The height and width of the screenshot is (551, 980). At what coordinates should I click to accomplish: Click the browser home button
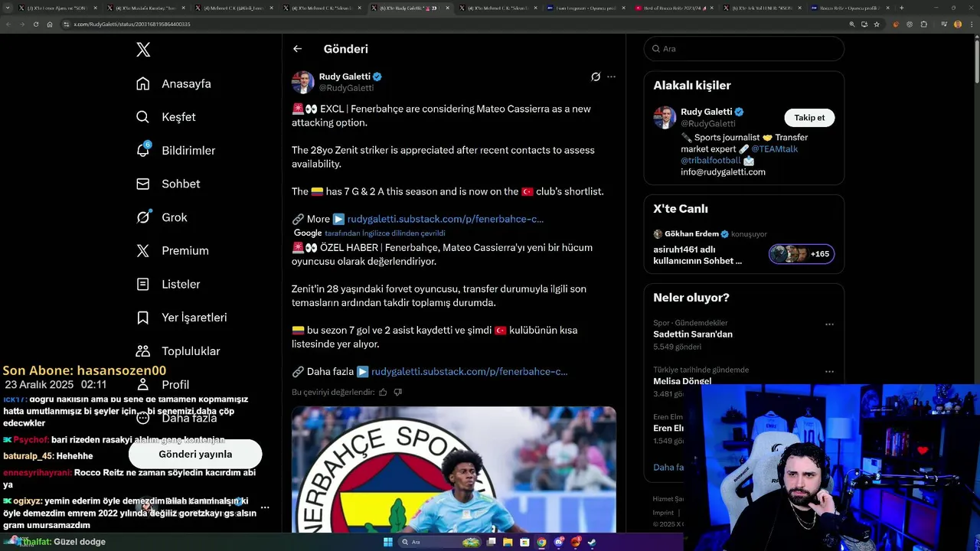pyautogui.click(x=50, y=24)
